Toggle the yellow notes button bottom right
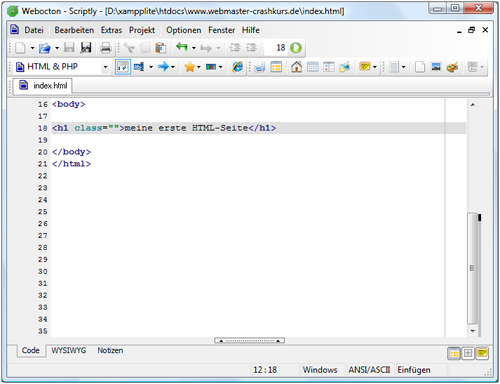This screenshot has height=384, width=500. pos(482,353)
